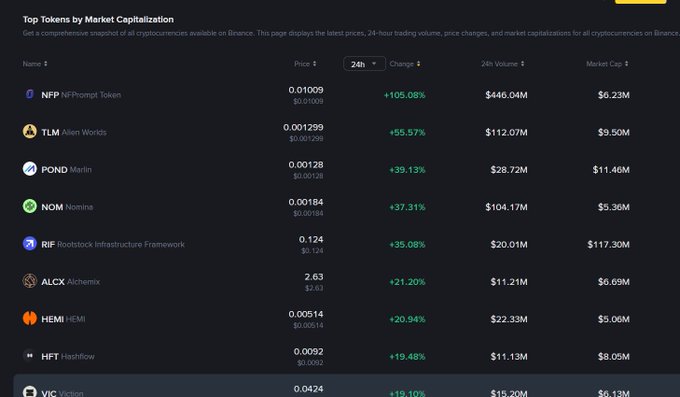Click the POND price 0.00128
Viewport: 680px width, 397px height.
tap(306, 164)
